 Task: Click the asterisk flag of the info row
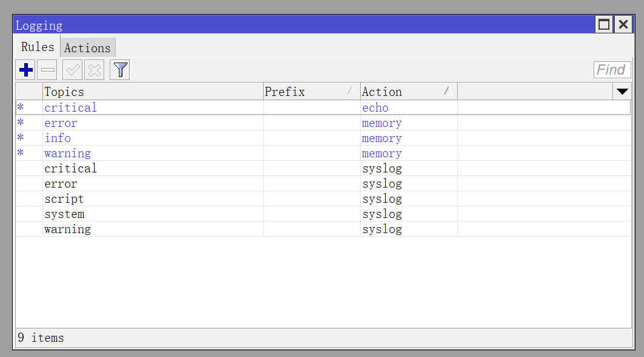pos(21,138)
